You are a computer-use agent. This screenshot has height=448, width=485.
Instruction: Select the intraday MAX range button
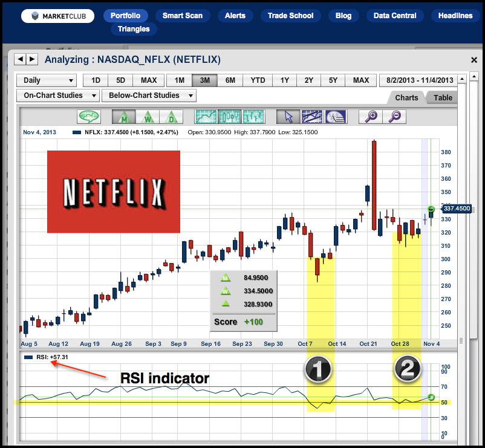(x=149, y=80)
